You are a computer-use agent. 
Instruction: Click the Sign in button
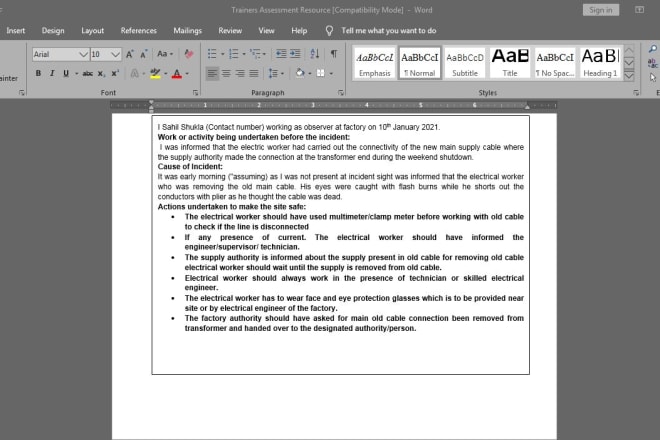pos(601,10)
